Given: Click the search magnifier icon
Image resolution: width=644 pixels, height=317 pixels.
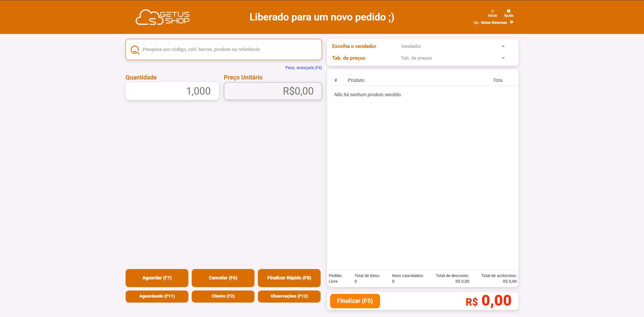Looking at the screenshot, I should coord(135,50).
